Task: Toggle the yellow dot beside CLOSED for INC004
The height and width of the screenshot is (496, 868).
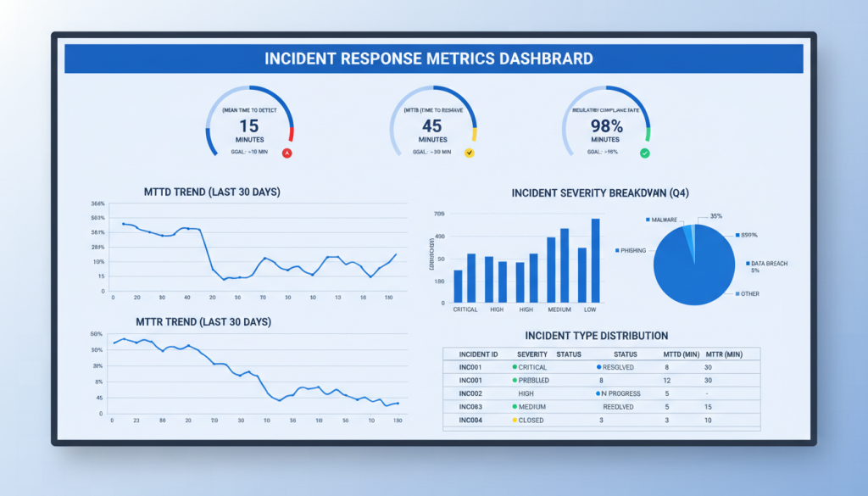Action: 514,421
